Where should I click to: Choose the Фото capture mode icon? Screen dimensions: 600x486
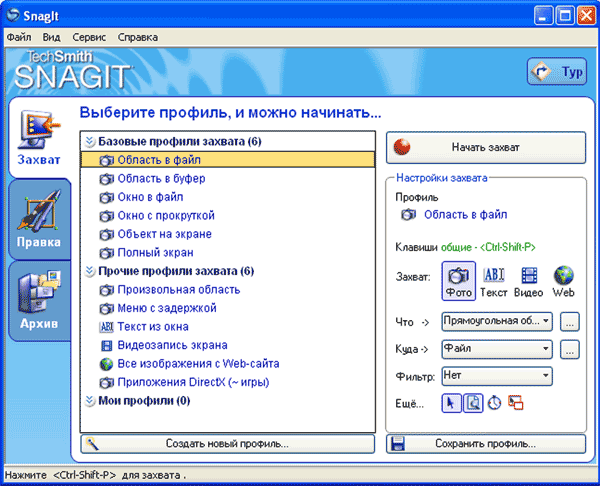(458, 281)
